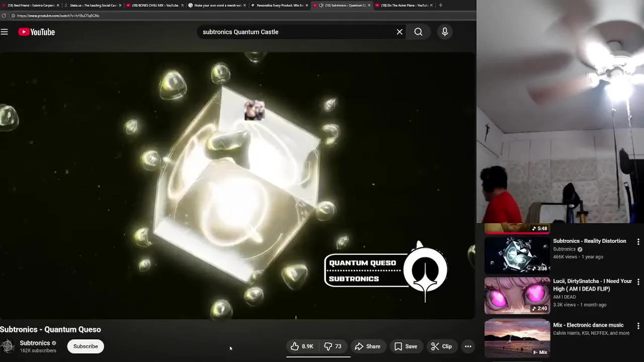Click the '466K views' text under Reality Distortion
This screenshot has width=644, height=362.
click(566, 257)
